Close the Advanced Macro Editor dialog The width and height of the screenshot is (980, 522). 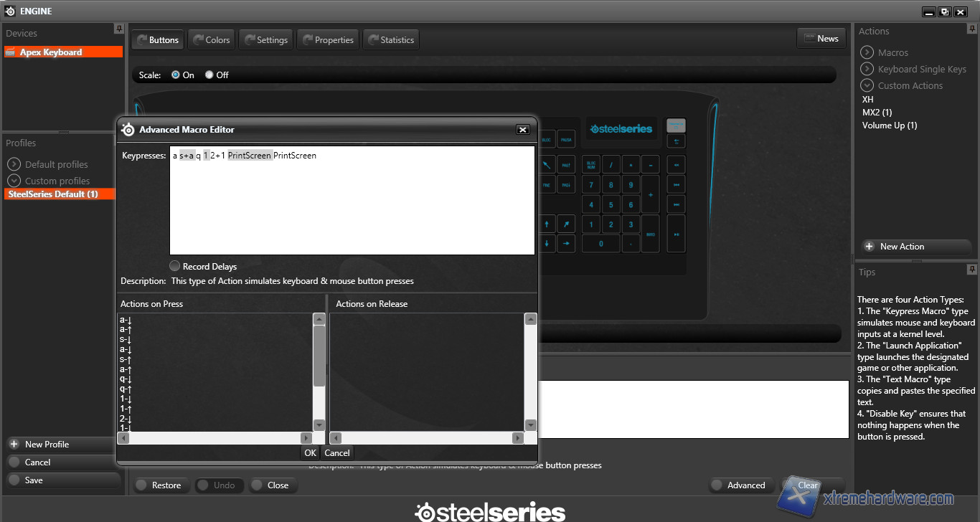523,130
